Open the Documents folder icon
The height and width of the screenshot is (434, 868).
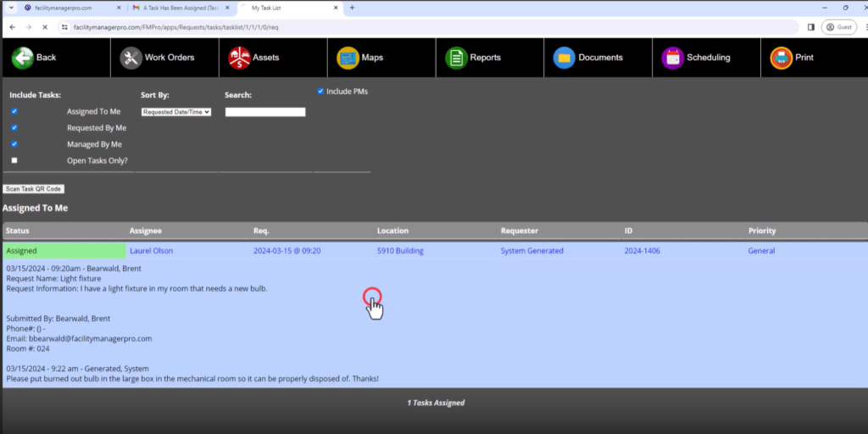tap(564, 58)
